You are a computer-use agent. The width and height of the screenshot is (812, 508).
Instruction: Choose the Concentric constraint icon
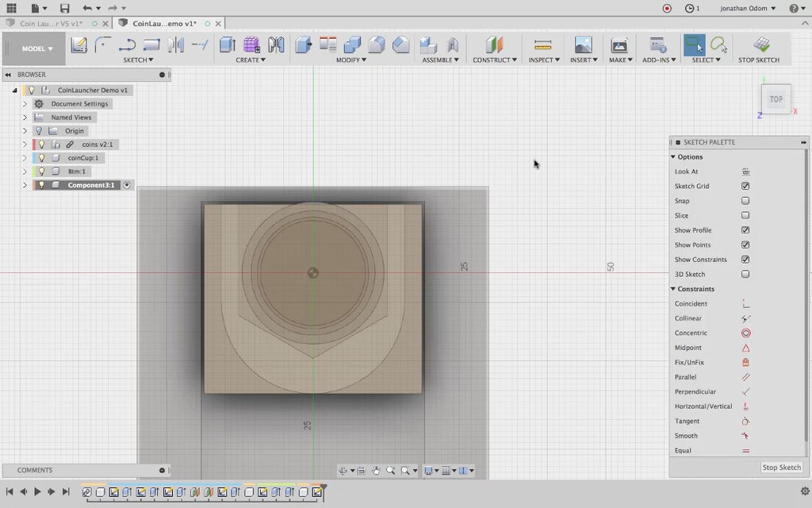click(x=745, y=333)
